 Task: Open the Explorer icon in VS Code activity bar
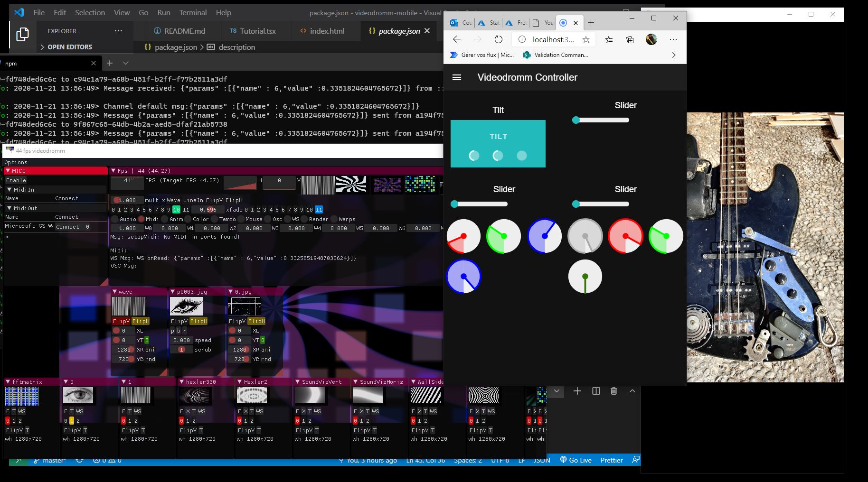(22, 34)
